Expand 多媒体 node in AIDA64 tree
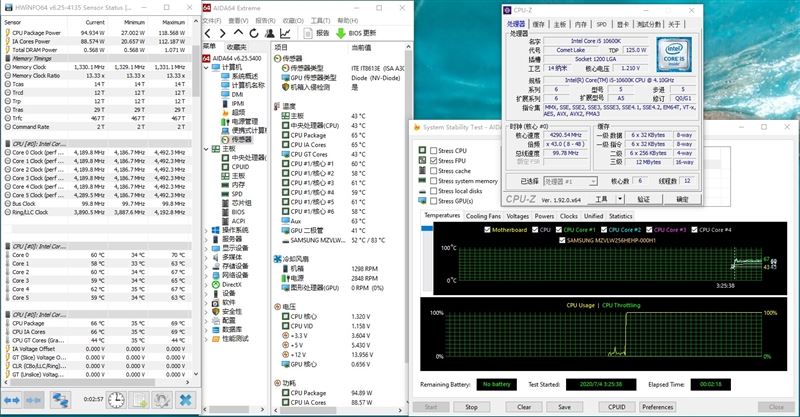 206,257
